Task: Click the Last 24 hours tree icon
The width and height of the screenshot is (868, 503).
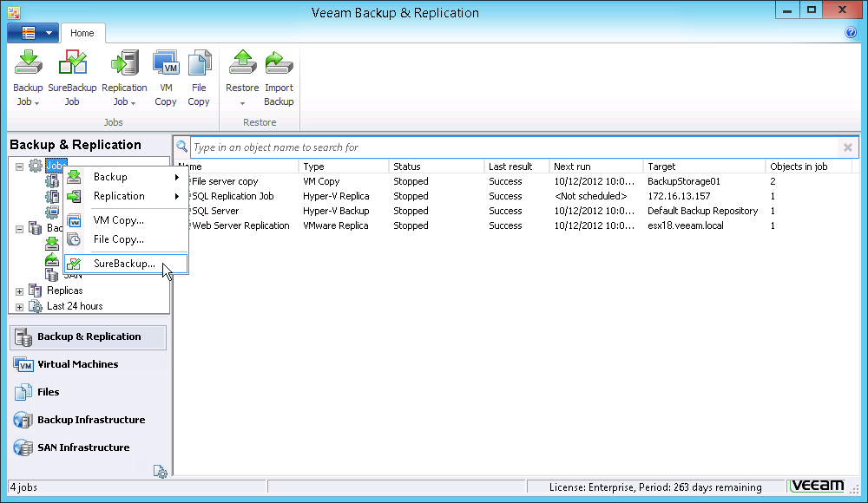Action: click(36, 306)
